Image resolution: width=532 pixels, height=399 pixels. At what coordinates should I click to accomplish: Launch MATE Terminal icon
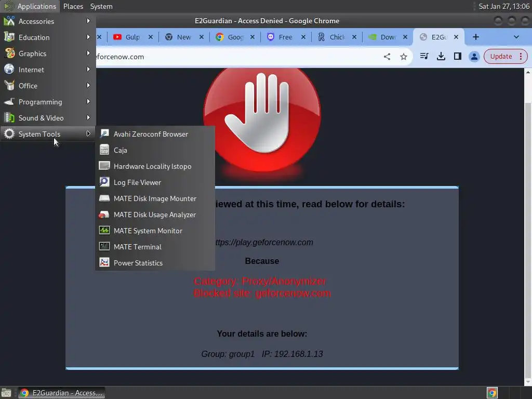[104, 246]
